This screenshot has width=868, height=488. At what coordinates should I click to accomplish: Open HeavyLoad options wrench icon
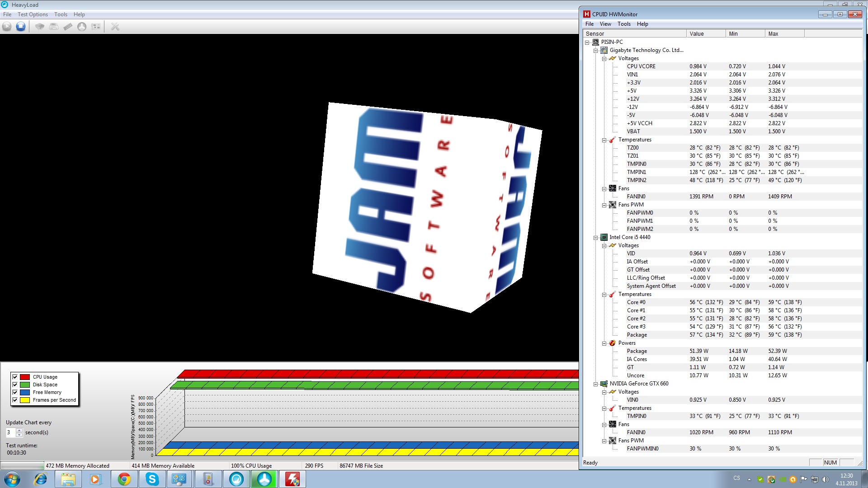[x=115, y=27]
